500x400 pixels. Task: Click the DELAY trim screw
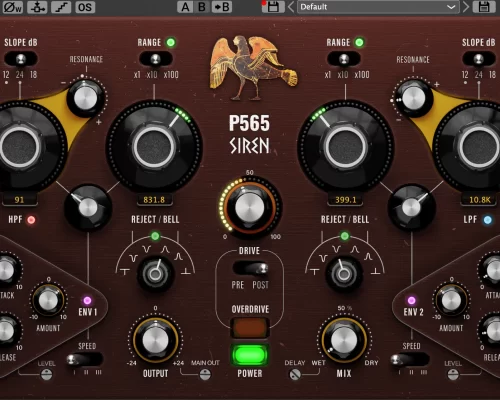tap(295, 375)
